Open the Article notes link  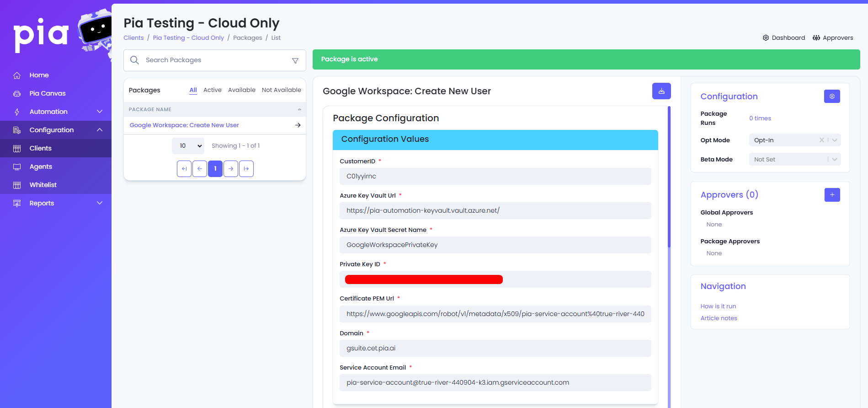point(719,318)
